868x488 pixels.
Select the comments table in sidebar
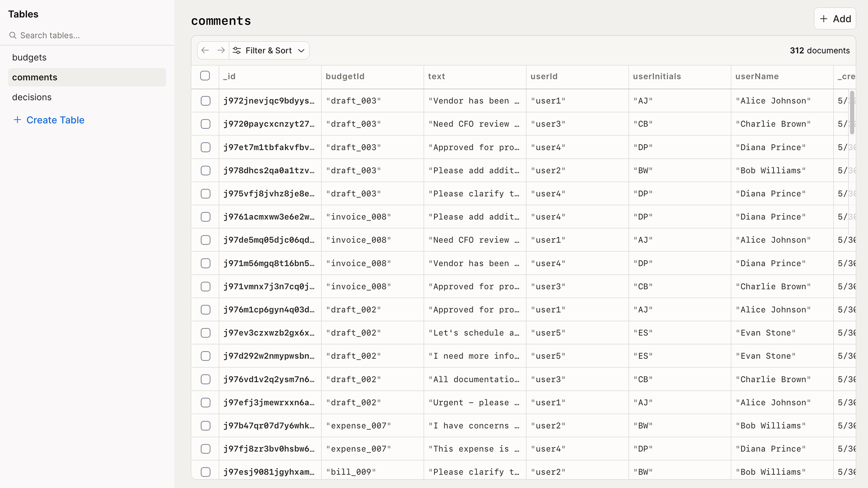(x=35, y=77)
